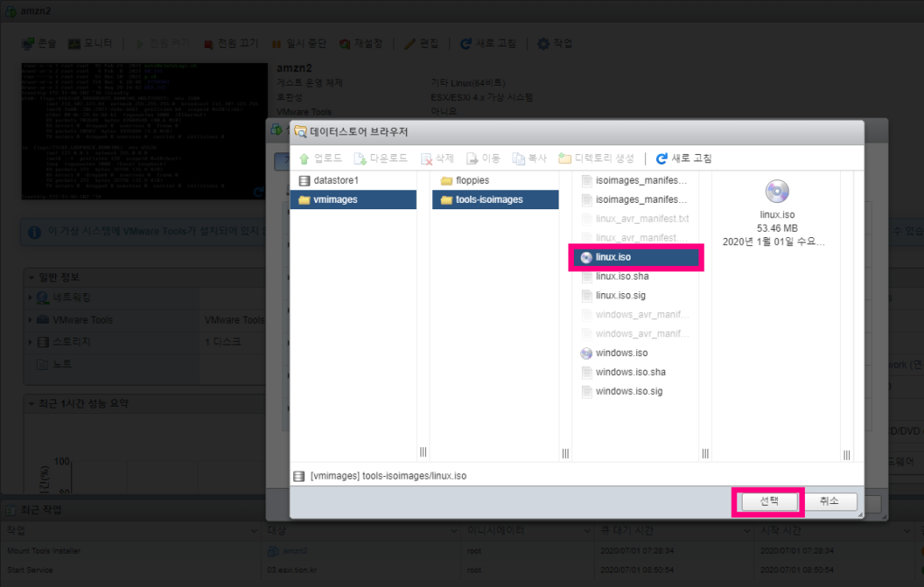Open the 이니시에이터 column dropdown arrow
This screenshot has width=924, height=587.
click(587, 531)
